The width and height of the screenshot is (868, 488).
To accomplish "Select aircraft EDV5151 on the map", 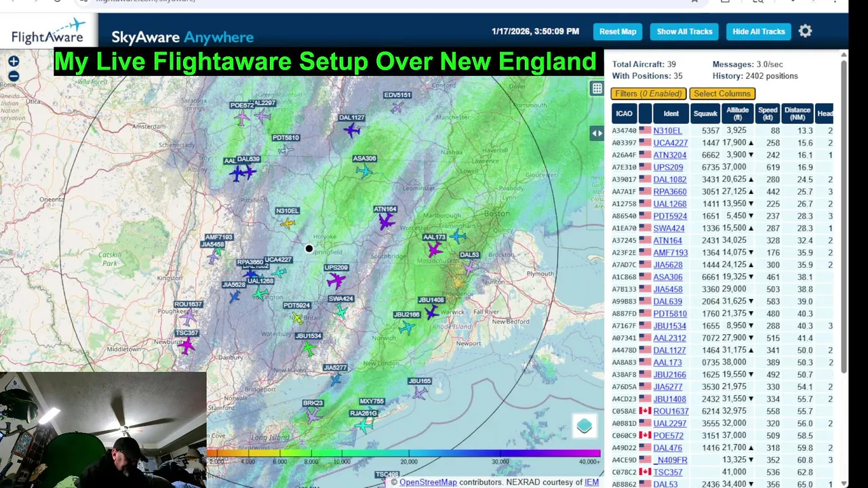I will coord(397,107).
